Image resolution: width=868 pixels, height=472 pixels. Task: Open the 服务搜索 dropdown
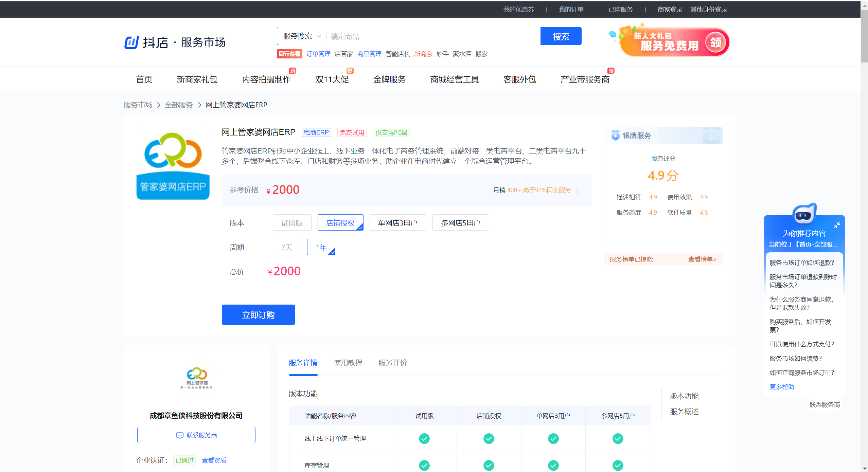coord(302,36)
